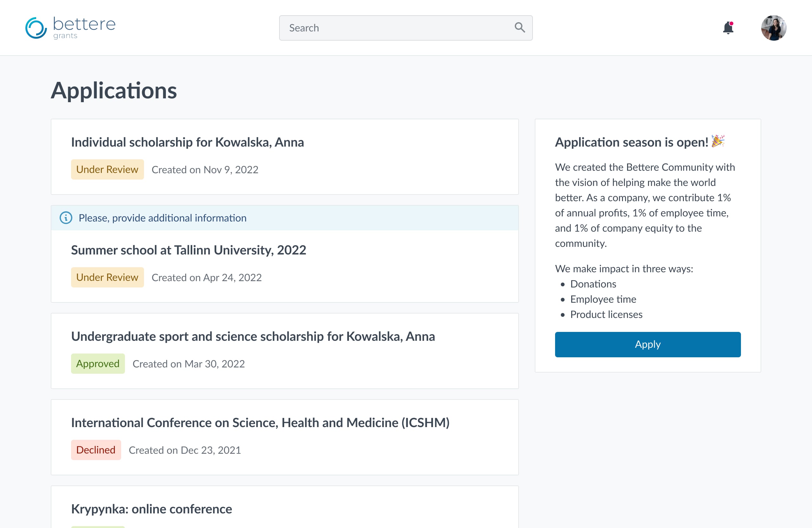Open your profile avatar picture

774,28
